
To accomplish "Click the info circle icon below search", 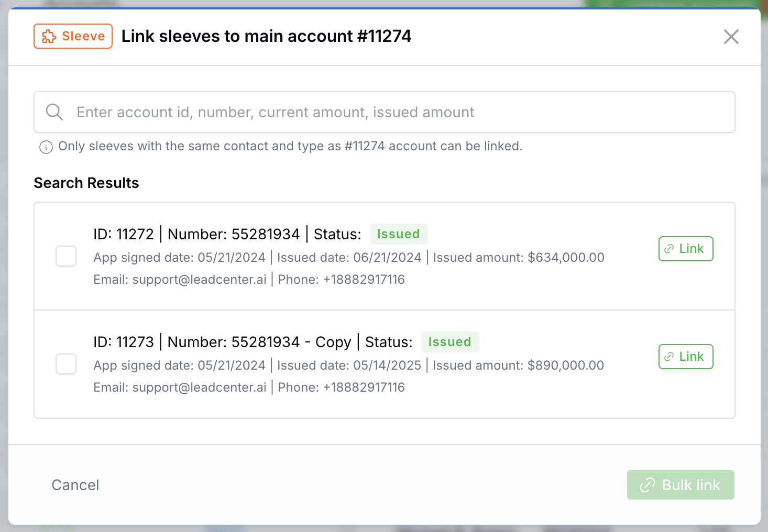I will [x=46, y=147].
